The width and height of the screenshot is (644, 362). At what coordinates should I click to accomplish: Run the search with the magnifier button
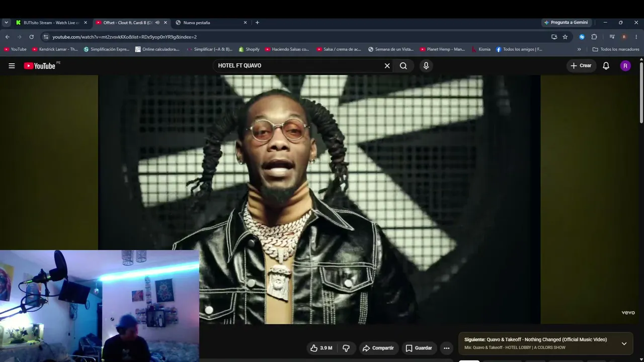click(404, 66)
